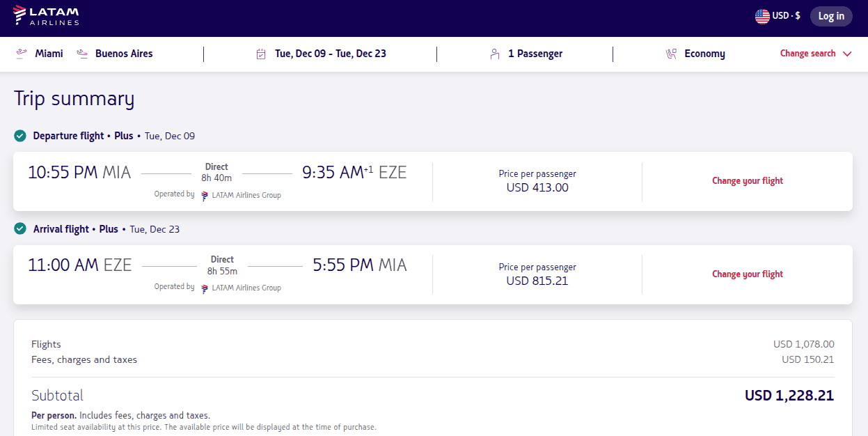Click the passenger icon beside 1 Passenger

point(494,53)
